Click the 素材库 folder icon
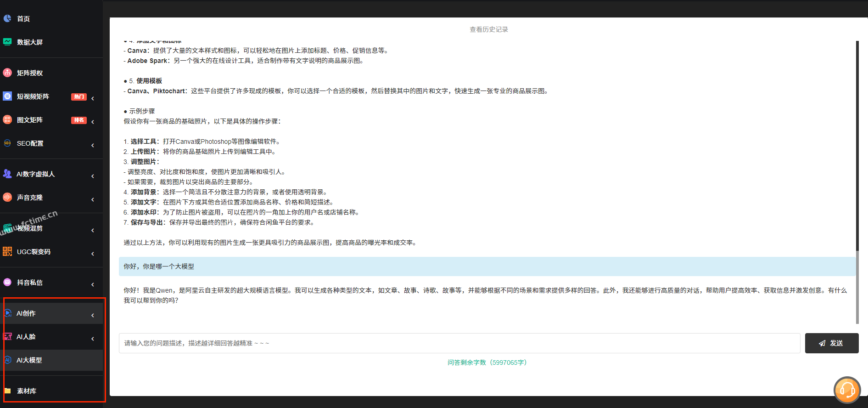 [7, 391]
